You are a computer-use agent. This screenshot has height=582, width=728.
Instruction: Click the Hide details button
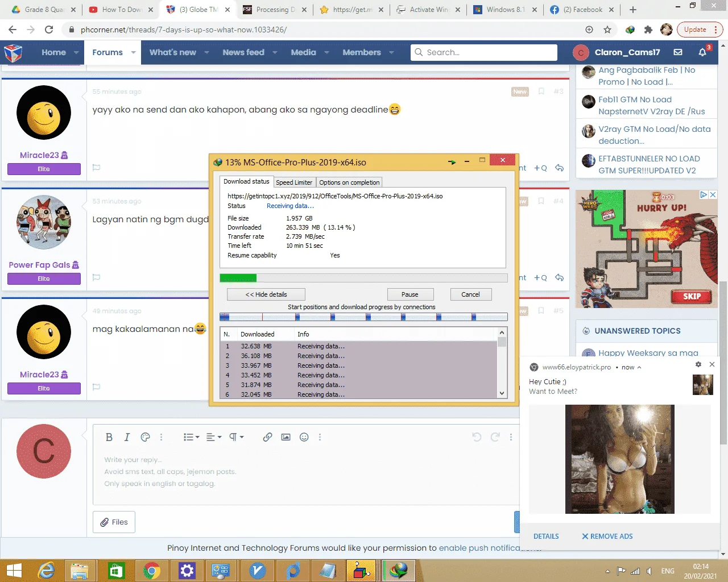tap(266, 294)
